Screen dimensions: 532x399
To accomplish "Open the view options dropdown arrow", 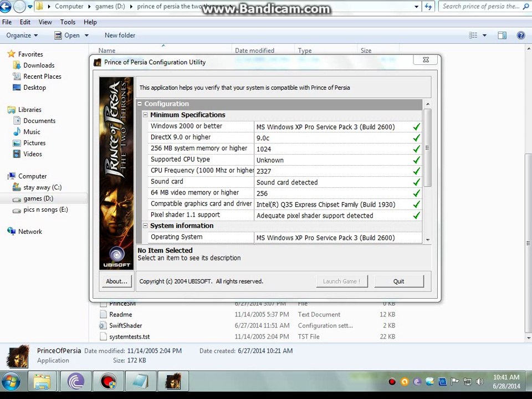I will tap(484, 35).
